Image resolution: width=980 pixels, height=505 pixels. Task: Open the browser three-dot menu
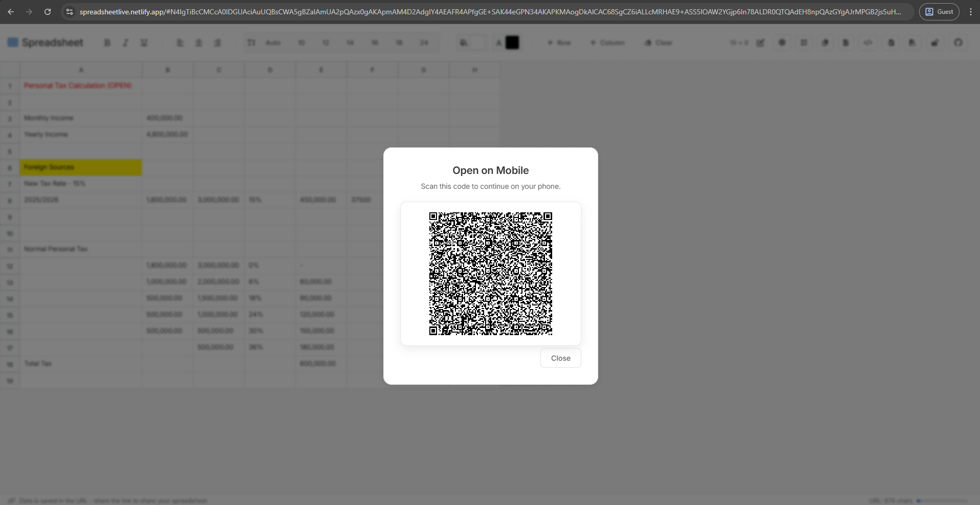tap(970, 12)
